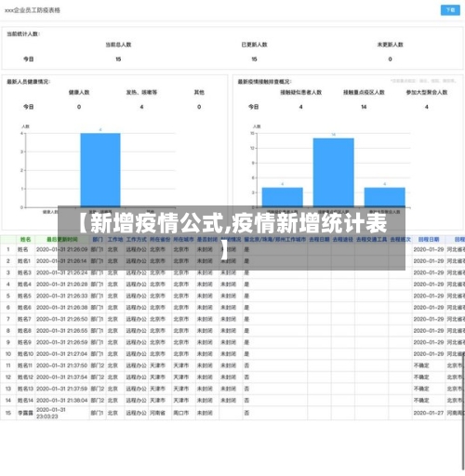The width and height of the screenshot is (465, 476).
Task: Click timestamp 2020-01-31 21:27:04 in 姓名10 row
Action: [62, 354]
